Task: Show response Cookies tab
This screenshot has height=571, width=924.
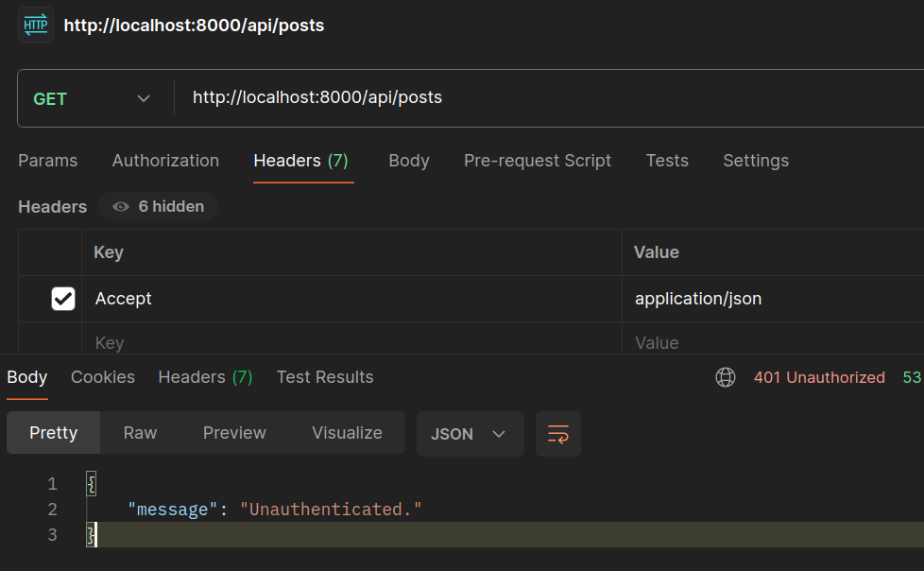Action: click(x=103, y=377)
